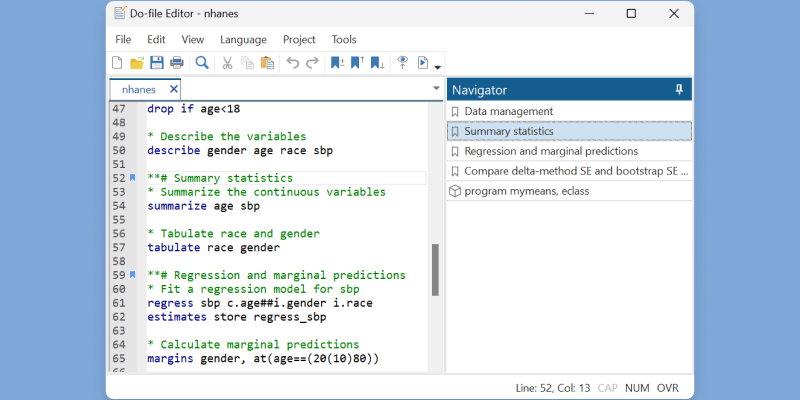Print the current do-file
Viewport: 800px width, 400px height.
176,63
